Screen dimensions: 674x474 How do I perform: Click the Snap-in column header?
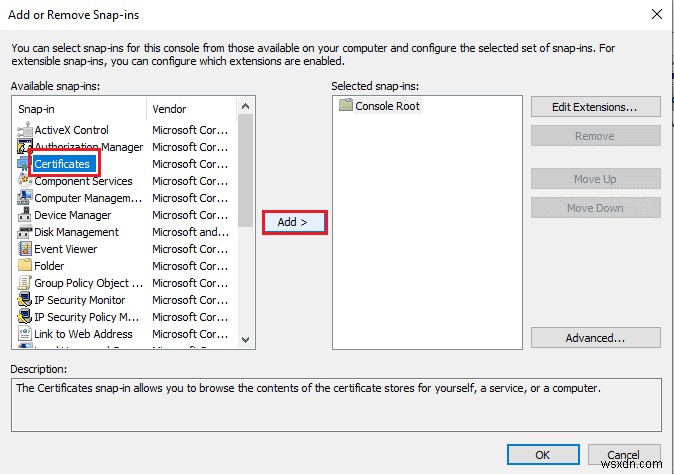point(80,109)
